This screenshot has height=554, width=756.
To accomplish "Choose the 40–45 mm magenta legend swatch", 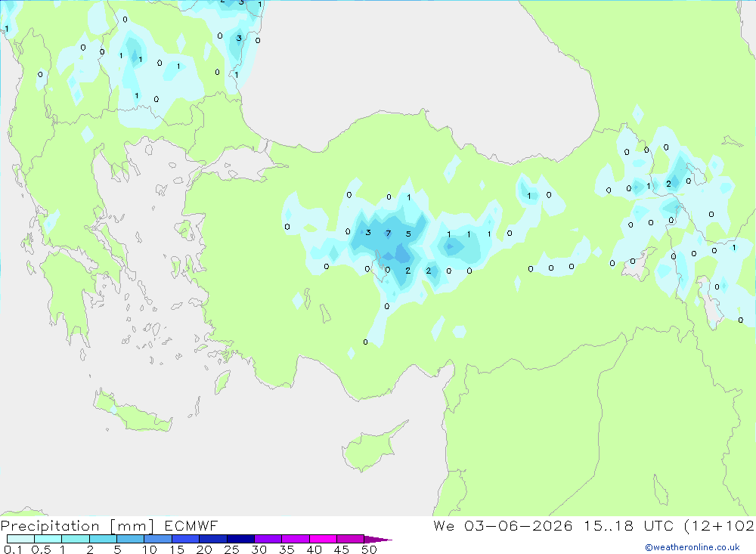I will 323,539.
